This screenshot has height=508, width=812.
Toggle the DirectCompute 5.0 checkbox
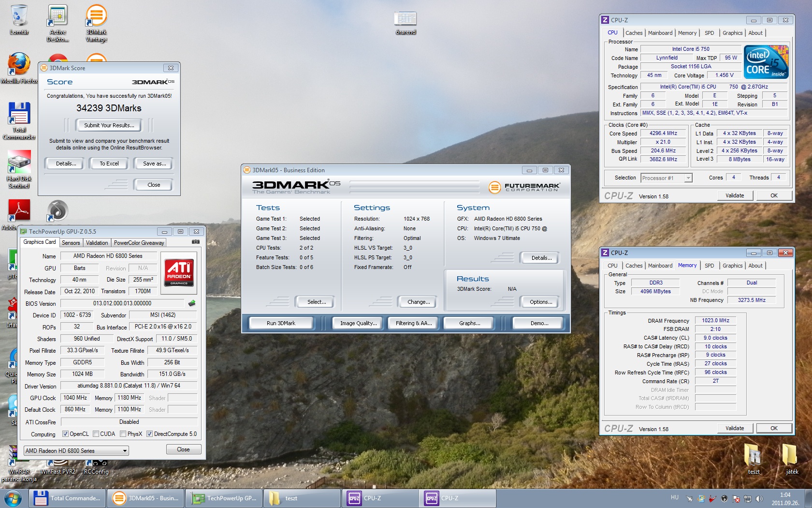(150, 434)
